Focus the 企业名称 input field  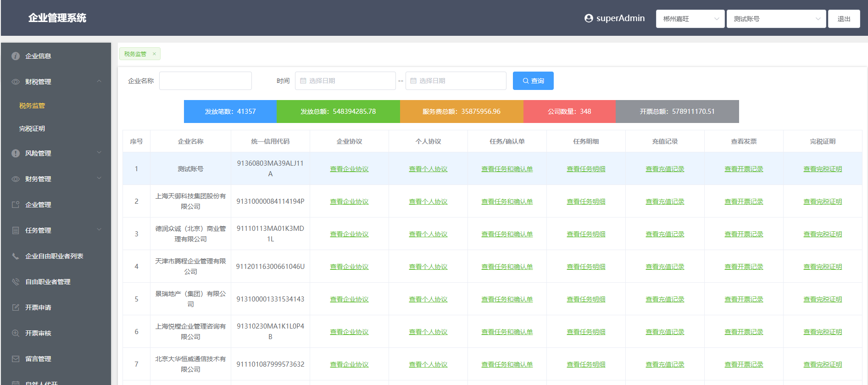206,81
